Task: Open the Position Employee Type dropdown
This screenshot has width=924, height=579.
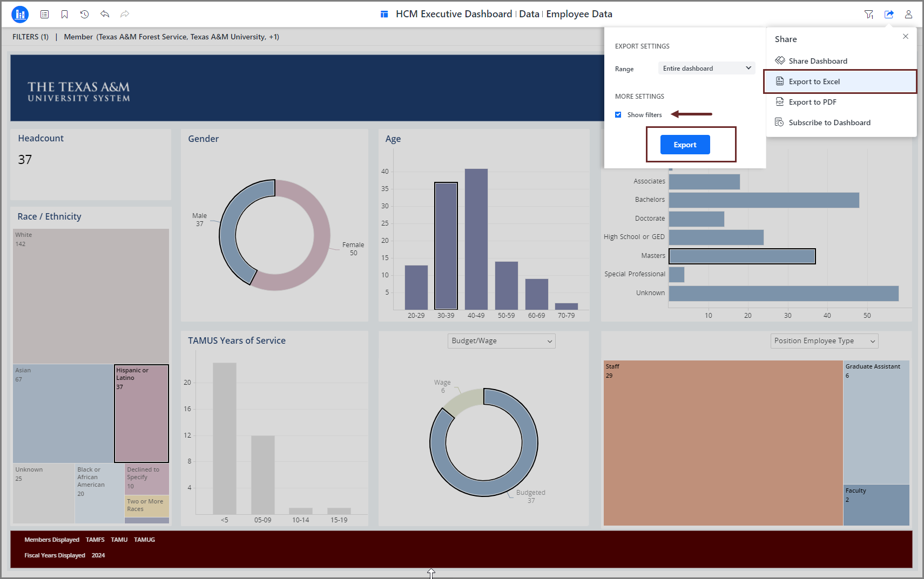Action: coord(824,341)
